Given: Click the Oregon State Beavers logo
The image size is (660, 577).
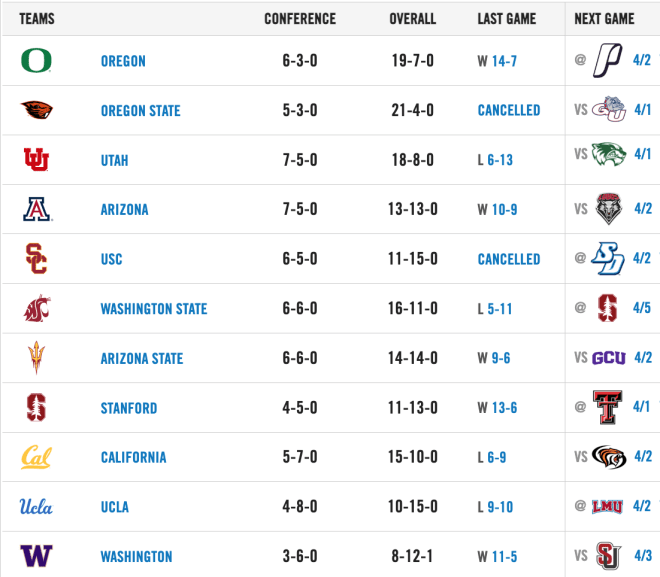Looking at the screenshot, I should pos(37,110).
